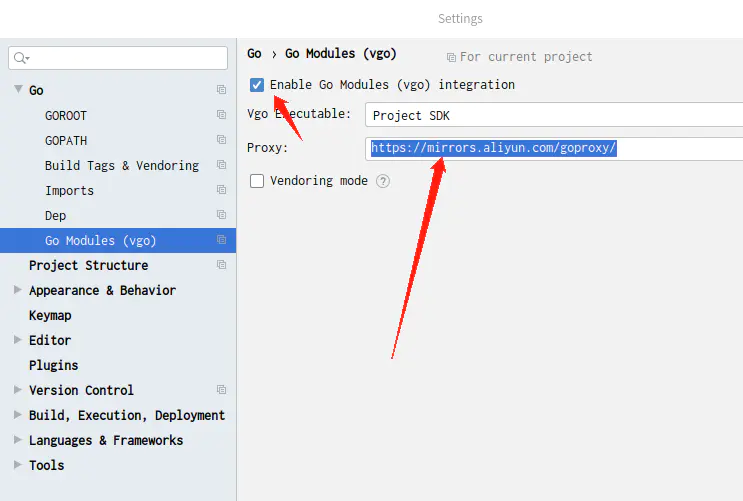Viewport: 743px width, 501px height.
Task: Click the project-level icon beside GOROOT
Action: coord(221,115)
